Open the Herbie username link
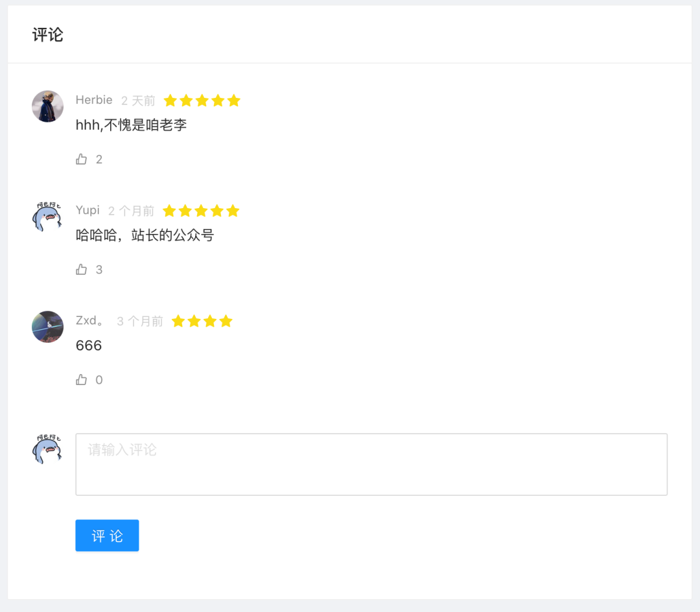Image resolution: width=700 pixels, height=612 pixels. pyautogui.click(x=94, y=100)
